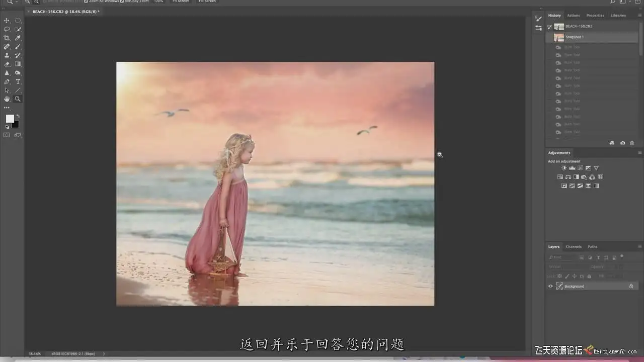Select the BEACH-156.CR2 document tab
The height and width of the screenshot is (362, 644).
[65, 11]
